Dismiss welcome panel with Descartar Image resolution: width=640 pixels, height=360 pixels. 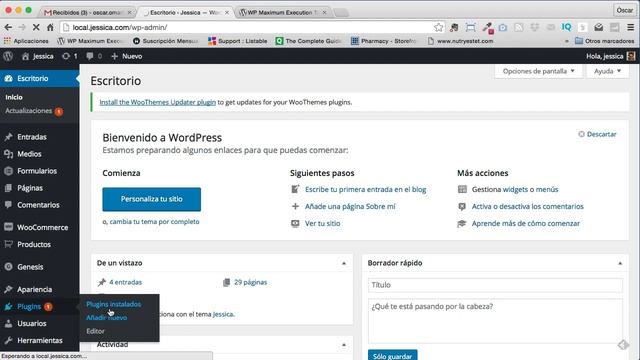(597, 134)
